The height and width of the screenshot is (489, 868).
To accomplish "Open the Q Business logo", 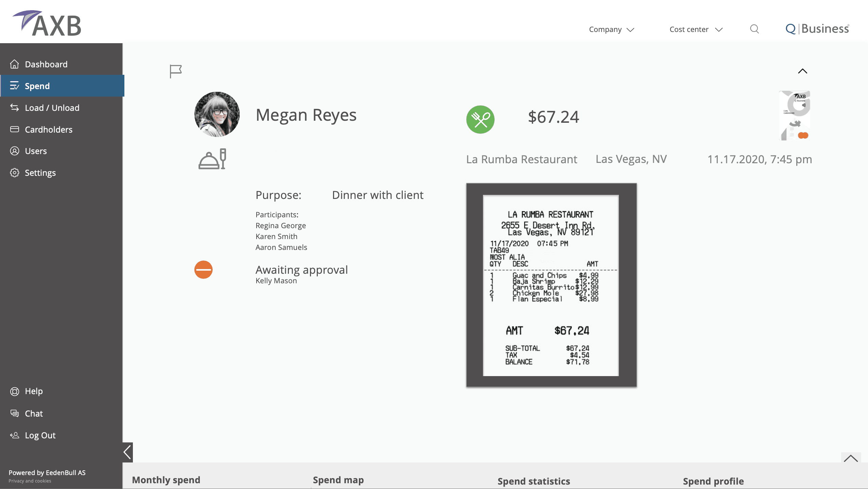I will tap(817, 29).
